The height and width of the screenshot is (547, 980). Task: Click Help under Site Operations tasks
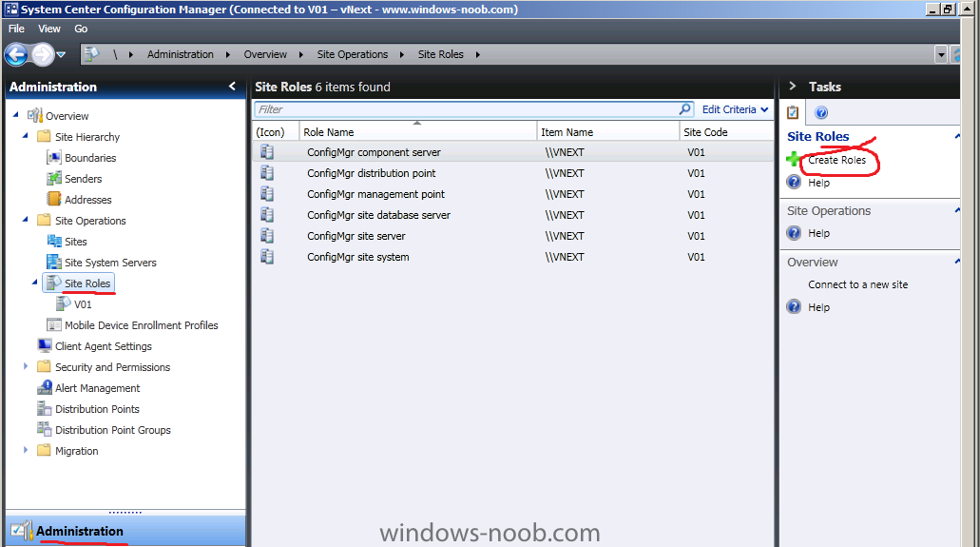click(x=818, y=233)
